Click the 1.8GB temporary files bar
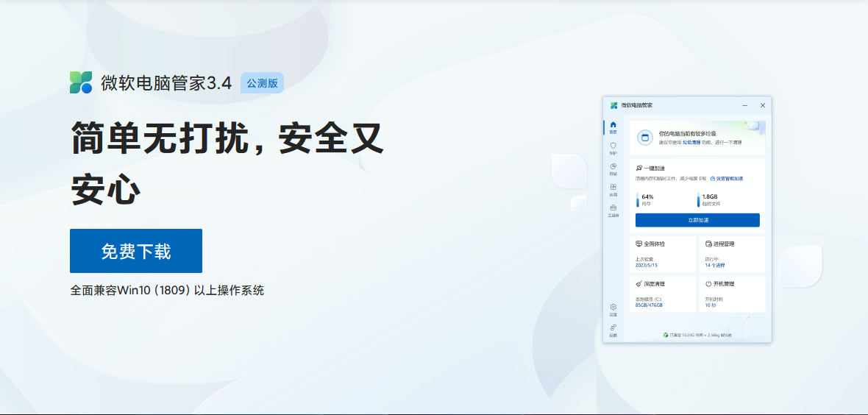Image resolution: width=868 pixels, height=415 pixels. [x=699, y=200]
